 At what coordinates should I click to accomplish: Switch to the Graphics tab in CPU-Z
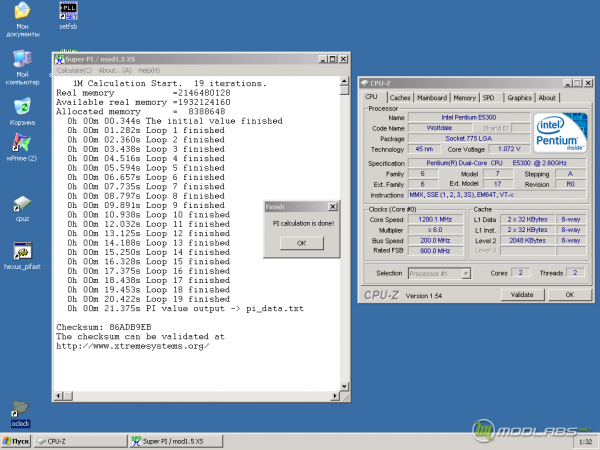pyautogui.click(x=519, y=98)
